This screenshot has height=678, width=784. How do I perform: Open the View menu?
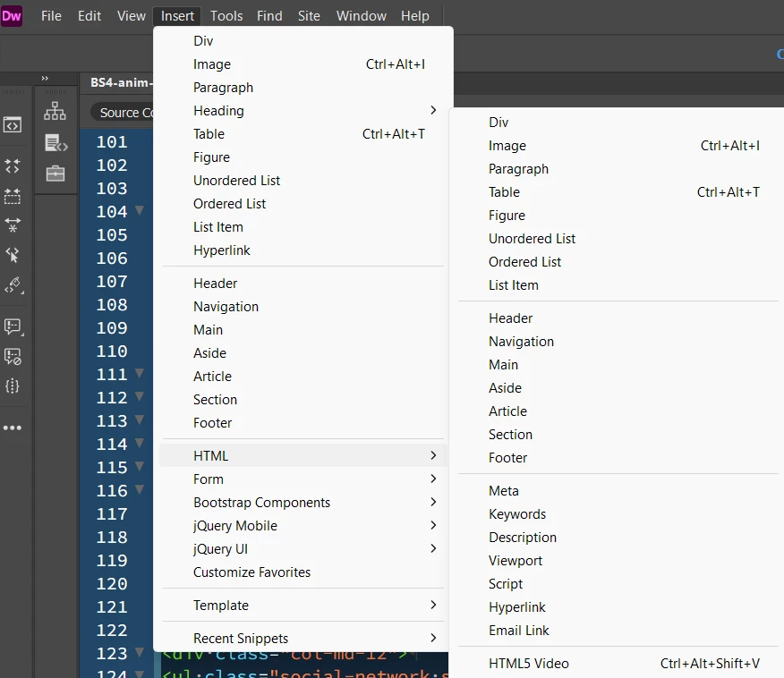(x=132, y=16)
